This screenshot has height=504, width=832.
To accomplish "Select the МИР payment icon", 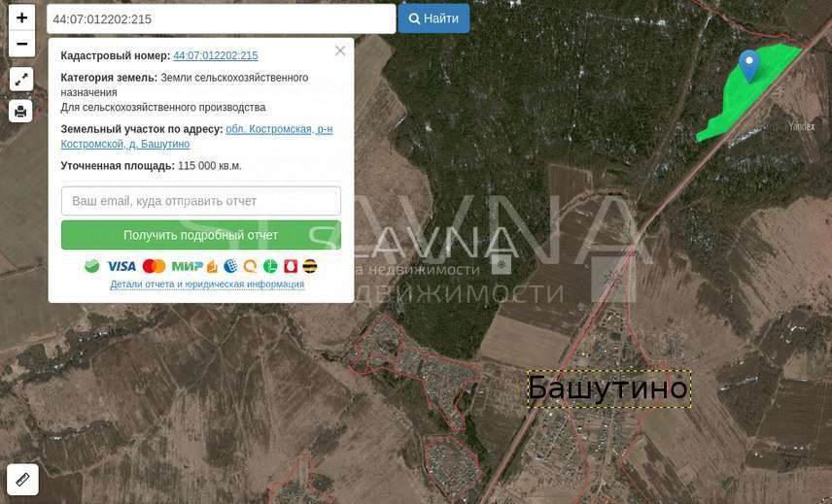I will (187, 266).
